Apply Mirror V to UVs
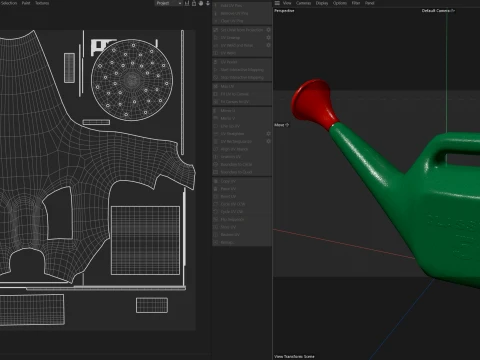Screen dimensions: 480x360 coord(242,118)
